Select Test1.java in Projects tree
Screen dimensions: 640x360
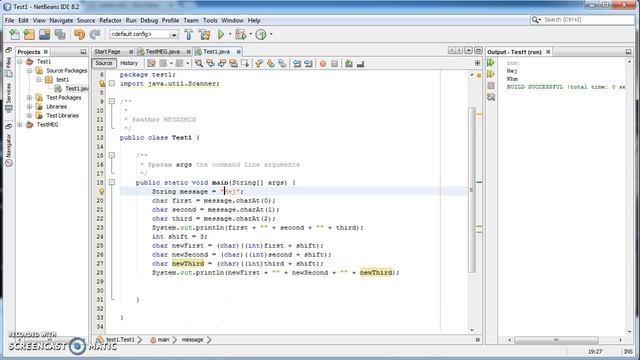pyautogui.click(x=76, y=89)
